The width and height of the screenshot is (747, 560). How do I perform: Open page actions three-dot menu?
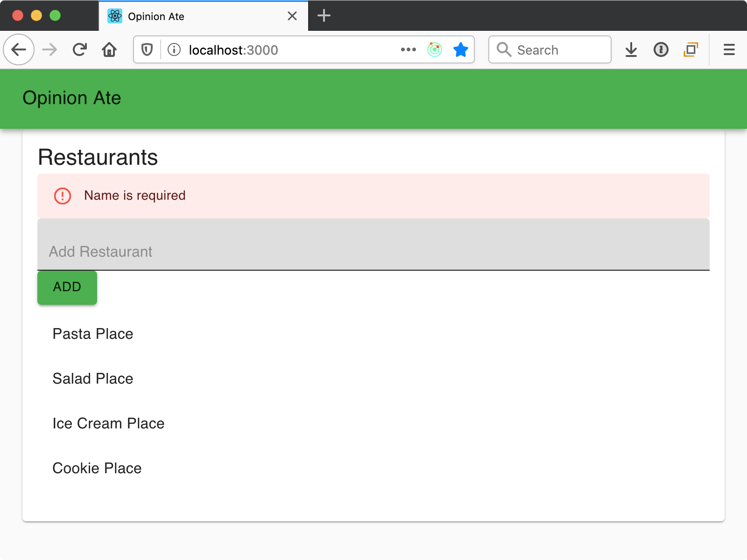(409, 49)
